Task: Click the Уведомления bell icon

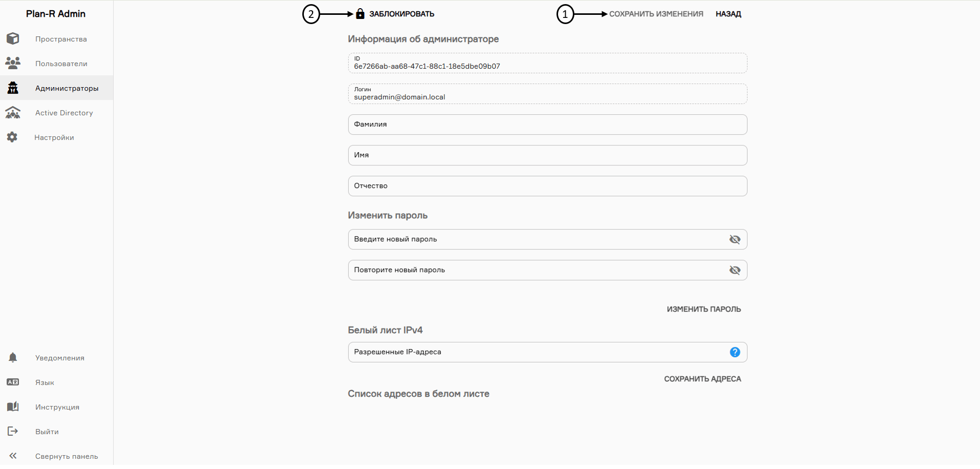Action: click(x=13, y=357)
